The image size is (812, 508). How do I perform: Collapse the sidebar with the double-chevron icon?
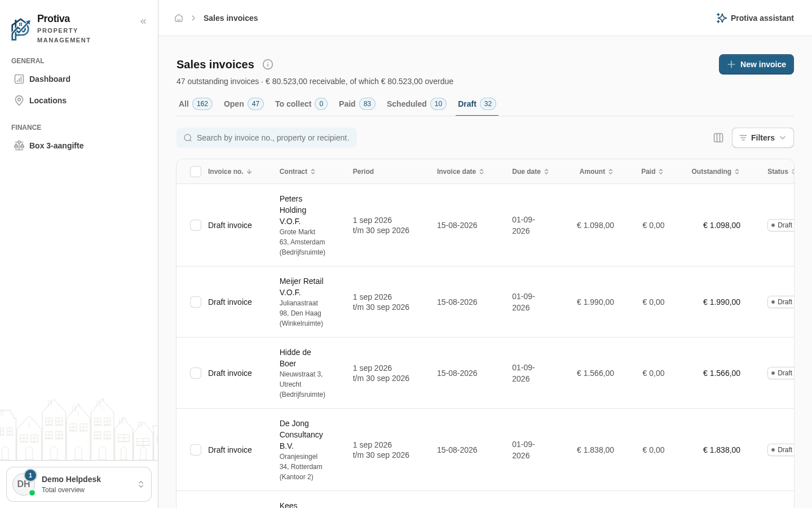click(143, 21)
